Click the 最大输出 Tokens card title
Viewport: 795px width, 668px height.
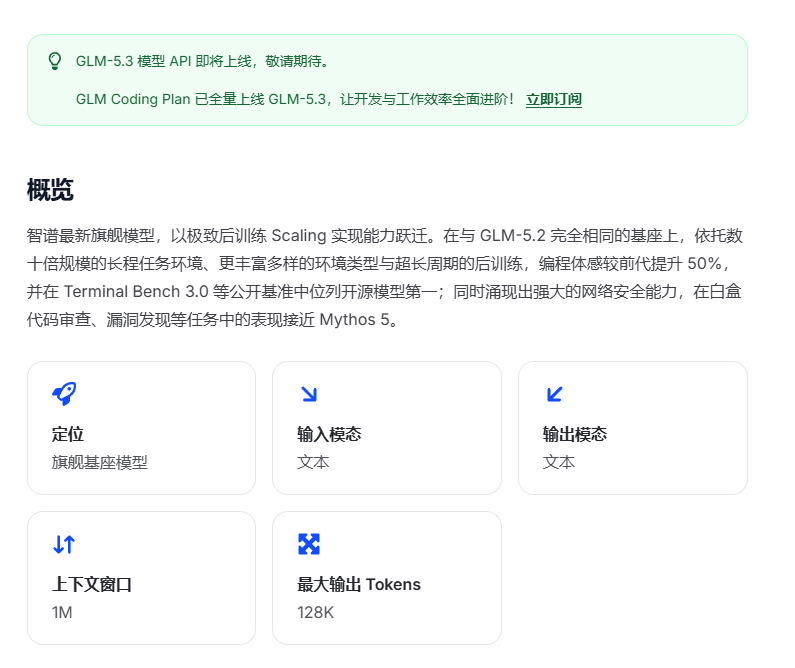click(359, 584)
